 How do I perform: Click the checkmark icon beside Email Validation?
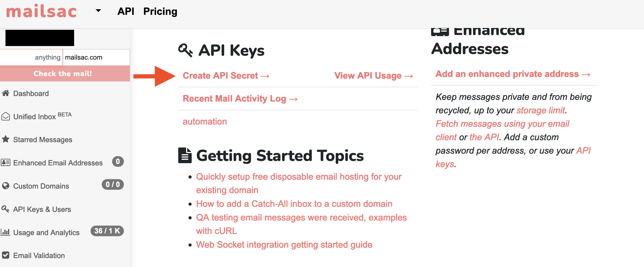6,255
